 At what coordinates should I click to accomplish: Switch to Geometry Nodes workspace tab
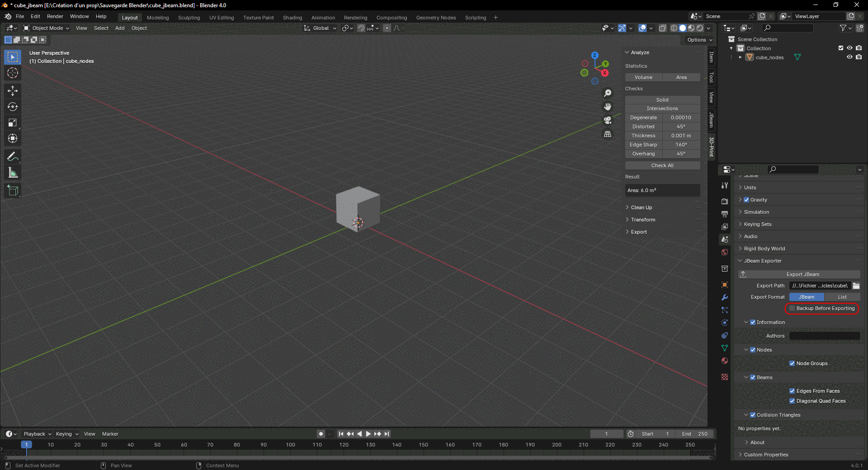tap(436, 18)
